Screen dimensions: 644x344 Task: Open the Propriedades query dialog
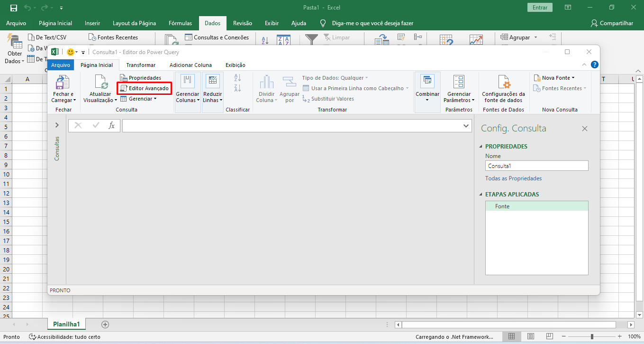point(141,78)
